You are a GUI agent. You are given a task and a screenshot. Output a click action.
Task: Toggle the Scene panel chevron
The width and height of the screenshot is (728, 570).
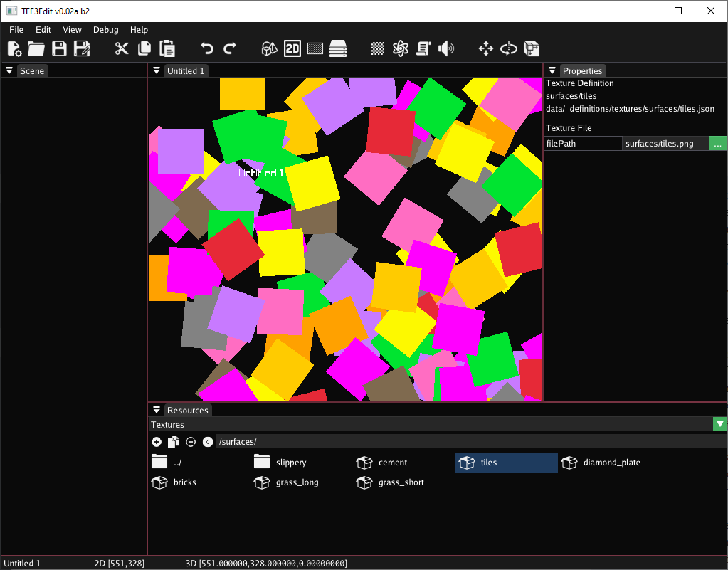pos(9,70)
